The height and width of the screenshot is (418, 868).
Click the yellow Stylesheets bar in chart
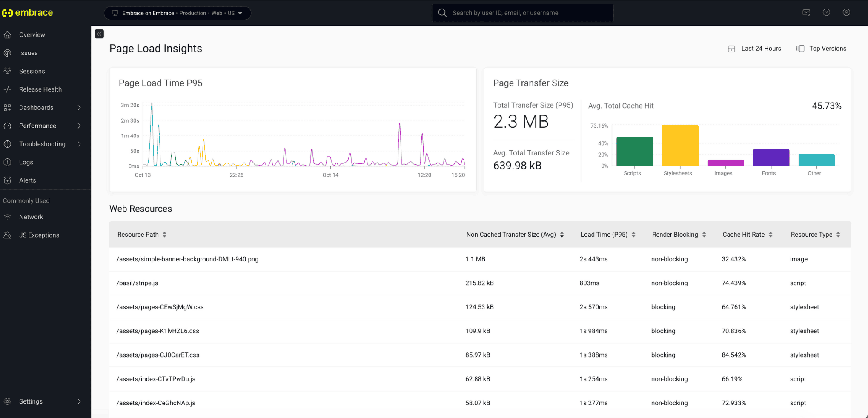(680, 145)
